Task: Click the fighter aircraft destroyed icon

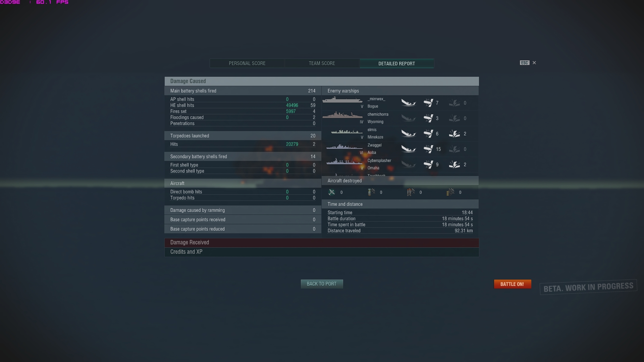Action: point(332,192)
